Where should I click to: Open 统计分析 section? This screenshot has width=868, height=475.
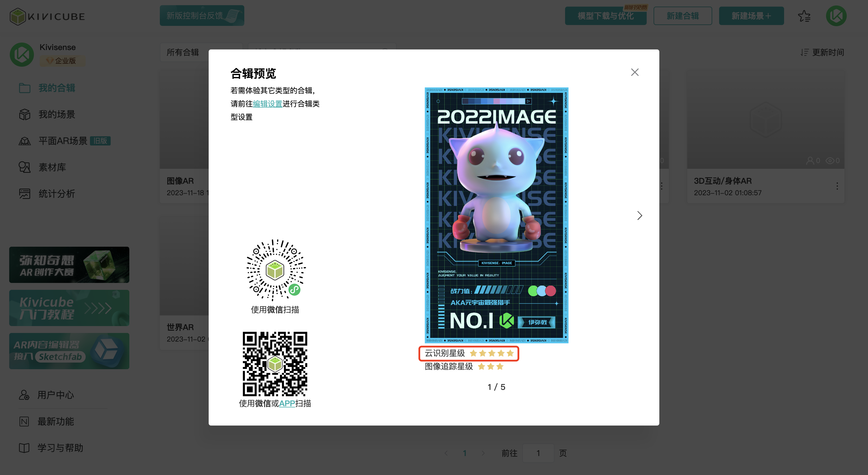[x=56, y=194]
